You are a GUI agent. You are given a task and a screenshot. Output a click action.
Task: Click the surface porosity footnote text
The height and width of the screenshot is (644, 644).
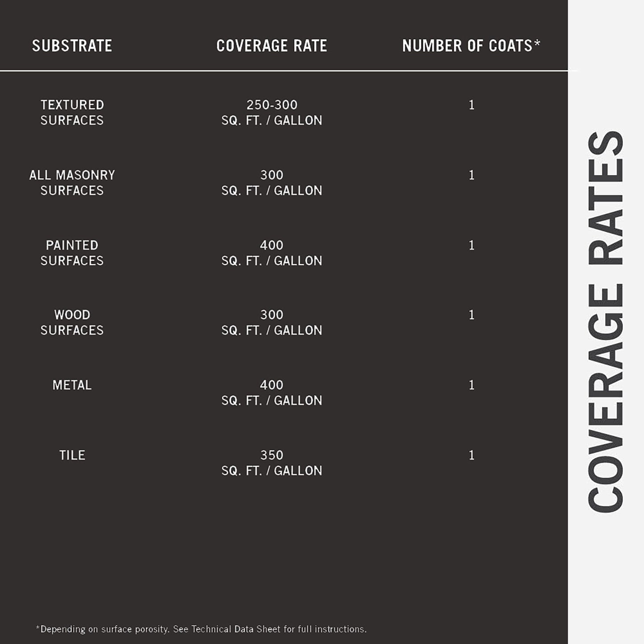tap(201, 629)
